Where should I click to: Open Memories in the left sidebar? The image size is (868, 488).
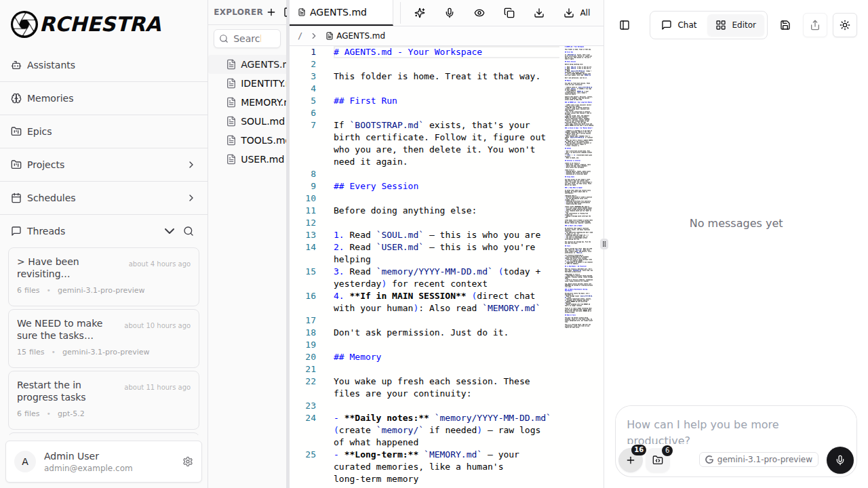[x=104, y=98]
